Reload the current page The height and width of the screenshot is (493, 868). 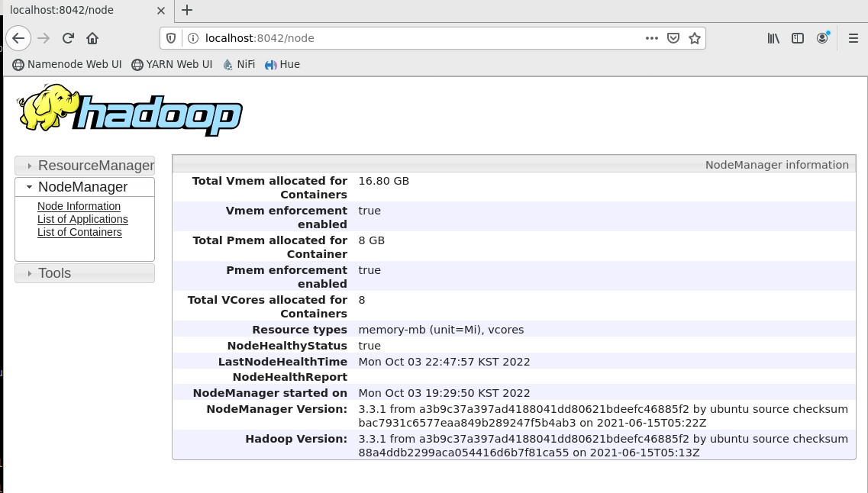(x=68, y=38)
